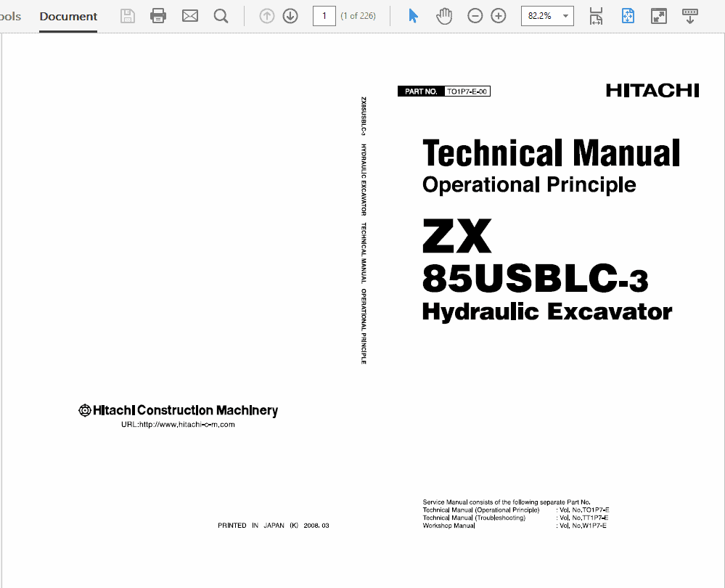Click 'PRINTED IN JAPAN (K) 2008. 03'
The image size is (725, 588).
[274, 526]
